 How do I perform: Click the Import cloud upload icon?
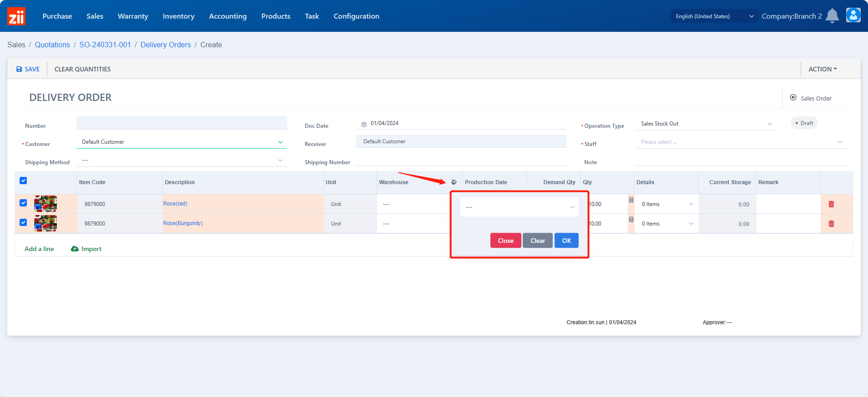tap(75, 249)
